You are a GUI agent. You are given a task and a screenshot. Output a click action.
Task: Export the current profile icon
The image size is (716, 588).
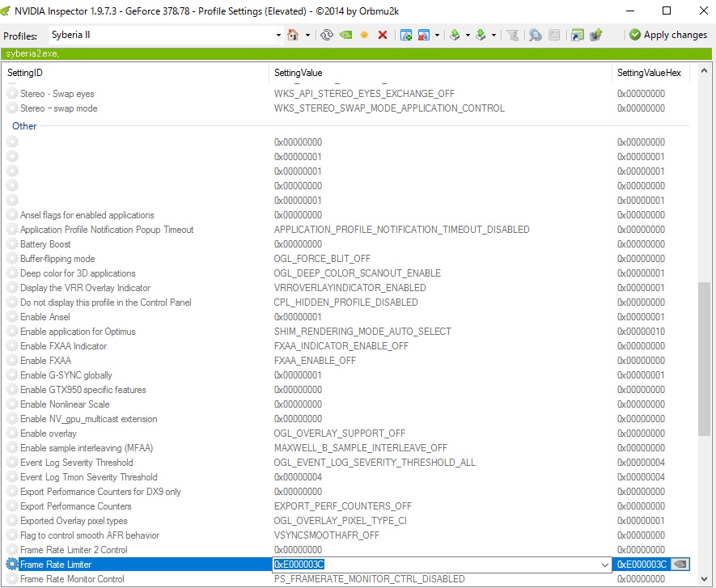[455, 35]
